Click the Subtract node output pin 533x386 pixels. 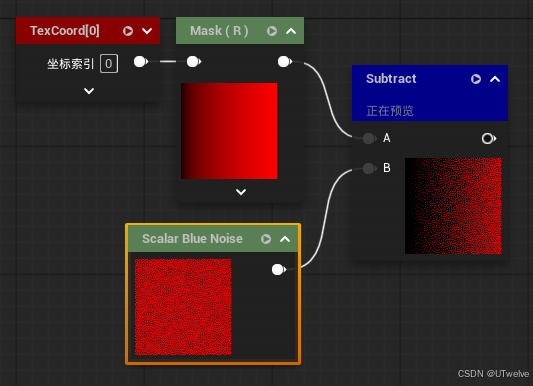[x=489, y=138]
